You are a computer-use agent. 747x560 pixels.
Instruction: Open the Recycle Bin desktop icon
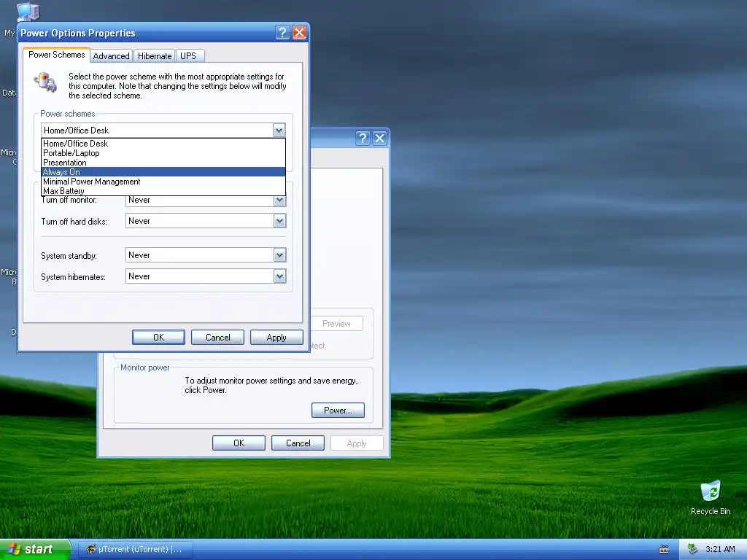pyautogui.click(x=711, y=497)
